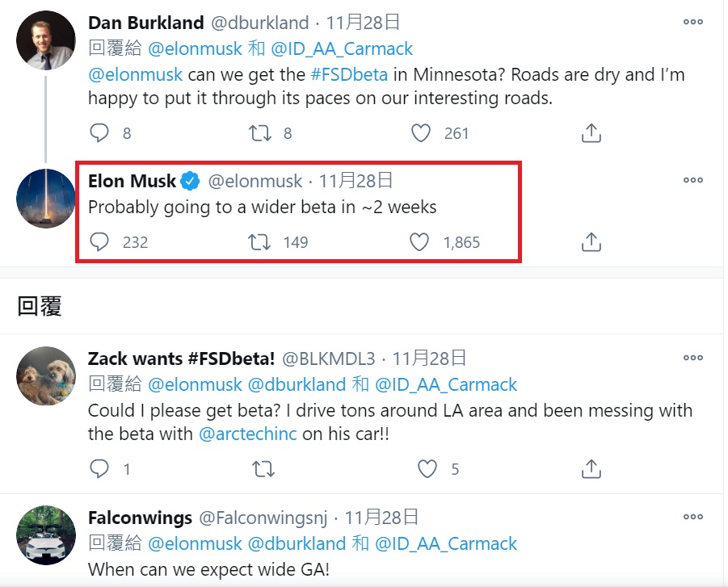Open Elon Musk's profile picture
Viewport: 728px width, 587px height.
tap(45, 199)
